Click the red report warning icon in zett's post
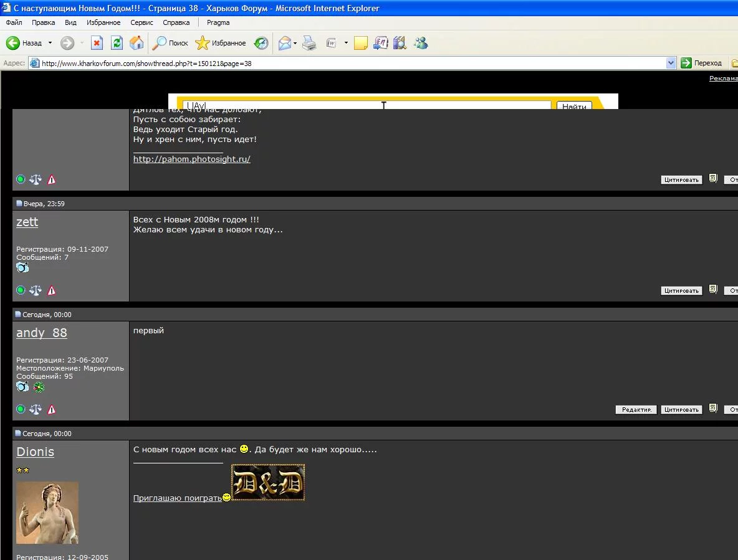Viewport: 738px width, 560px height. pyautogui.click(x=51, y=290)
